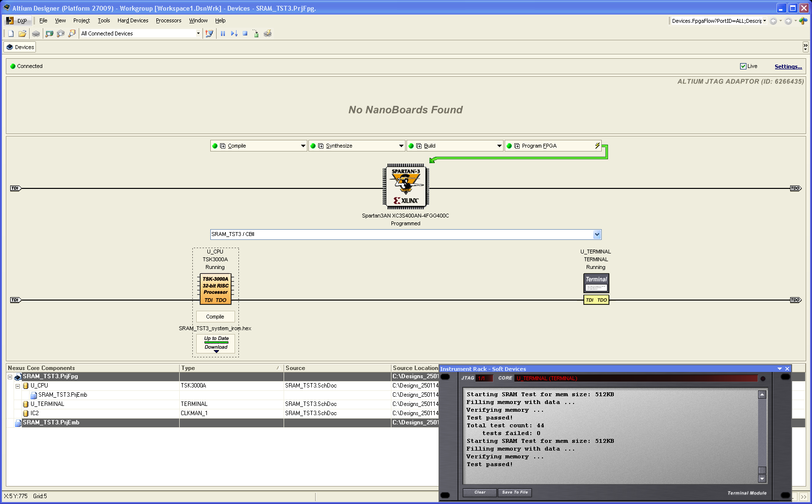Toggle the Live checkbox
The image size is (812, 504).
(x=743, y=66)
